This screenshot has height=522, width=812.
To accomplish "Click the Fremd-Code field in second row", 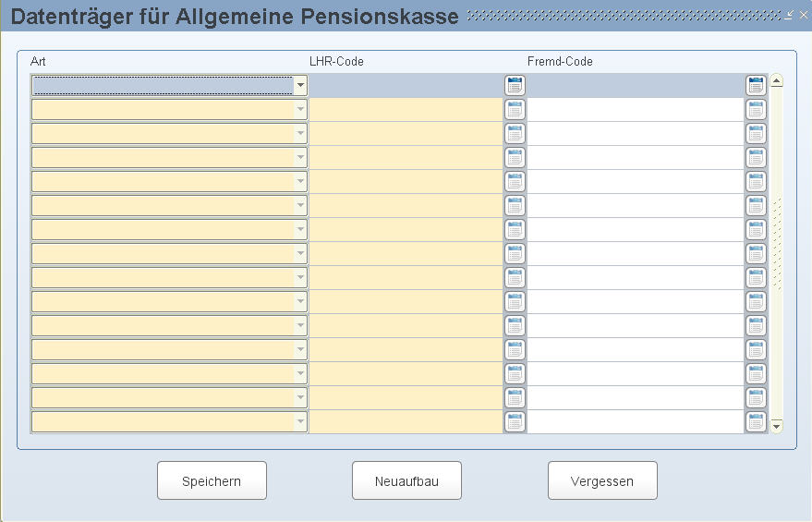I will (636, 110).
